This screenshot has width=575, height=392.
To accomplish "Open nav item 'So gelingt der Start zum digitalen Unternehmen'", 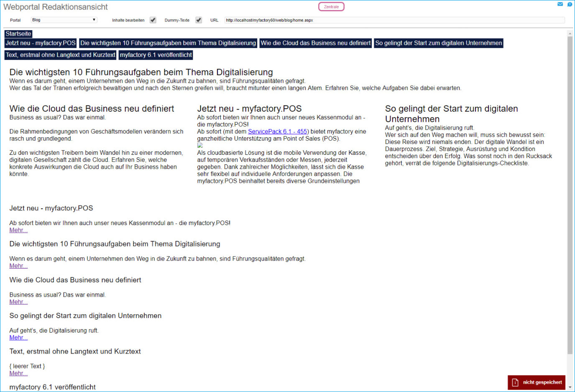I will (x=439, y=43).
